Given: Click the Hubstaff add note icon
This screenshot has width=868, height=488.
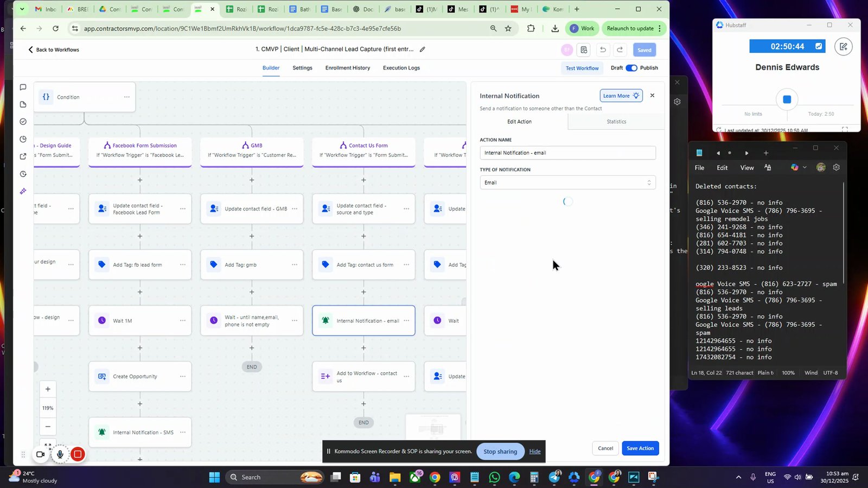Looking at the screenshot, I should coord(843,47).
